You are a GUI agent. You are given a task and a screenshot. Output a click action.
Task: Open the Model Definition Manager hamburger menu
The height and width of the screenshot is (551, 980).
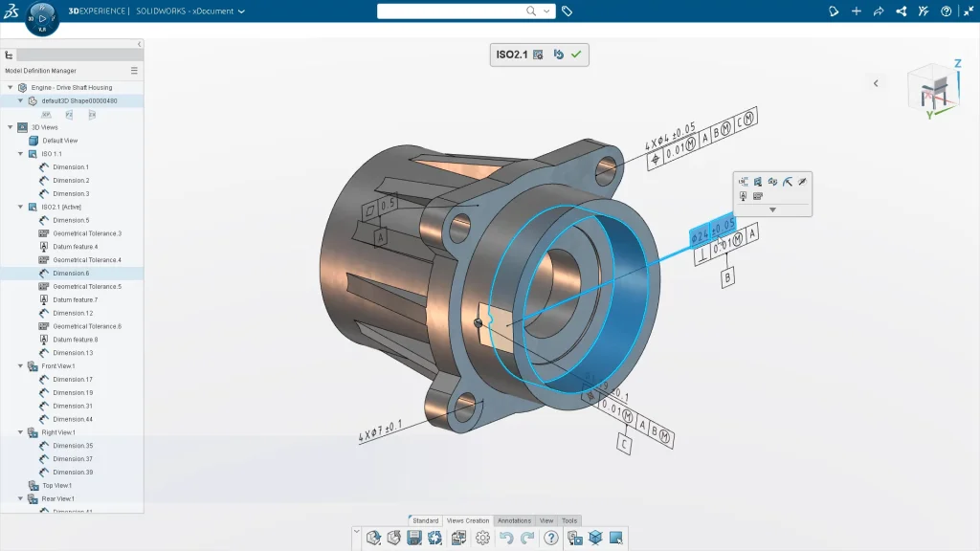[x=134, y=70]
